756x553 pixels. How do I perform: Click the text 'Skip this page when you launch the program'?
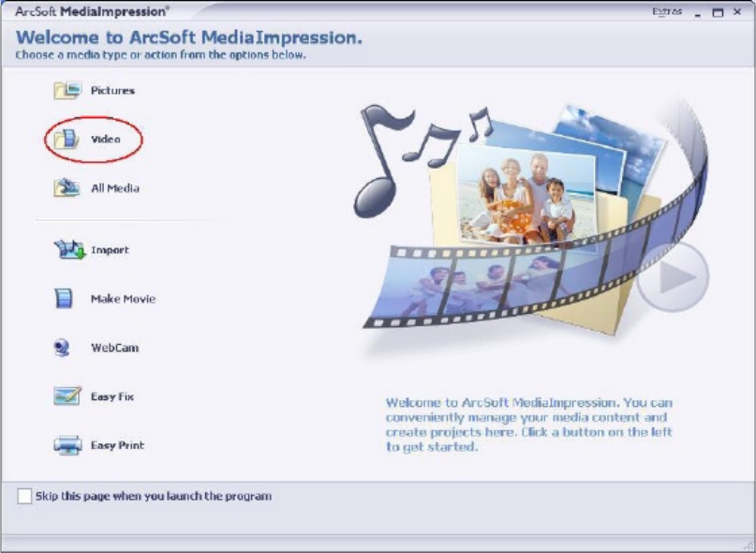tap(154, 496)
